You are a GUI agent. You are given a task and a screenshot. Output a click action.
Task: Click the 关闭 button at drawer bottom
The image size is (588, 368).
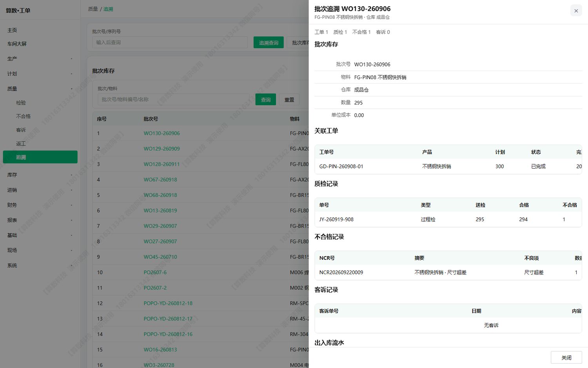click(566, 358)
